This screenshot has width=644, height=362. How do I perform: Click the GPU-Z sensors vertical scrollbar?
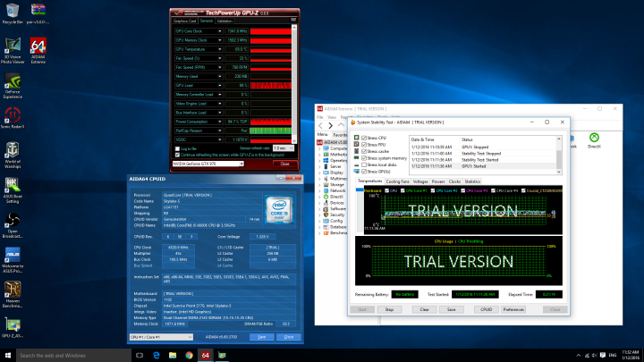(294, 84)
